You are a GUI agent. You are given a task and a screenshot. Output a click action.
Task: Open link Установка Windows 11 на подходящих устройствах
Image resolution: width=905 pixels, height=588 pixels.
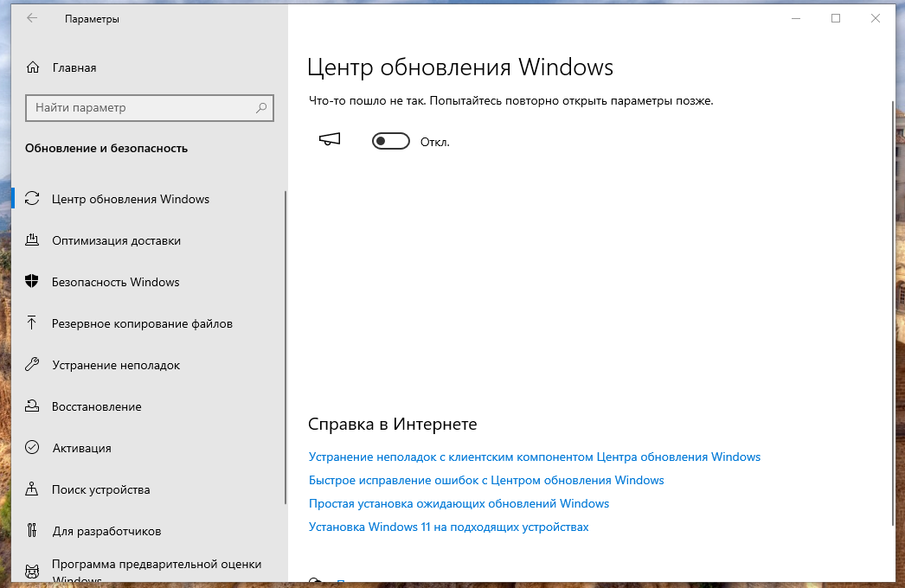click(x=448, y=527)
